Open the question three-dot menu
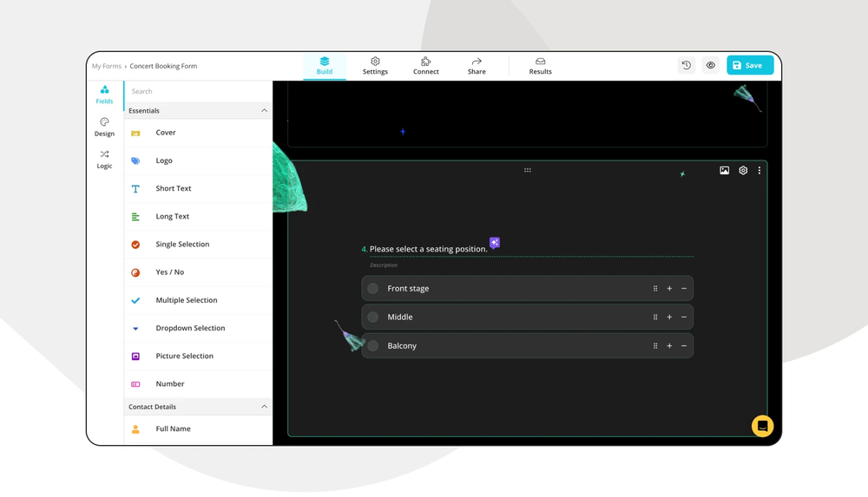This screenshot has width=868, height=497. [759, 171]
